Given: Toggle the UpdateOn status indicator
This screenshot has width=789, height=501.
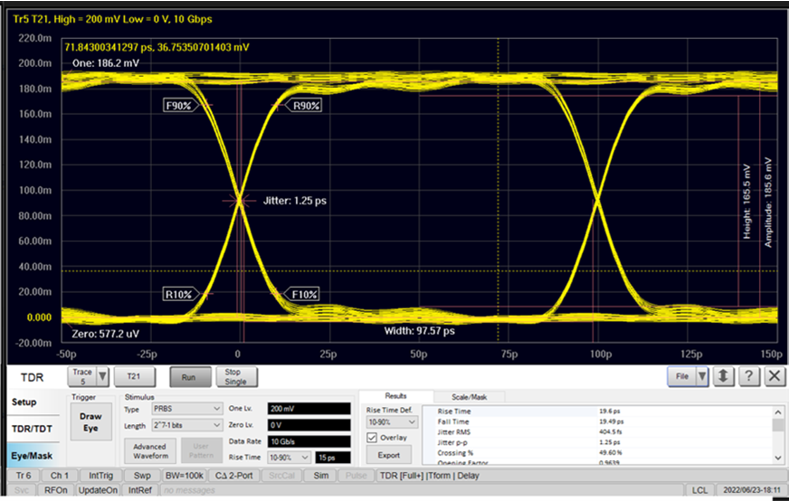Looking at the screenshot, I should (x=98, y=490).
